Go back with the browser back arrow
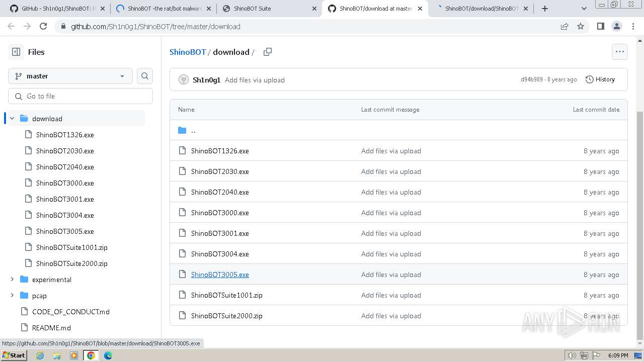Screen dimensions: 644x362 click(x=11, y=27)
